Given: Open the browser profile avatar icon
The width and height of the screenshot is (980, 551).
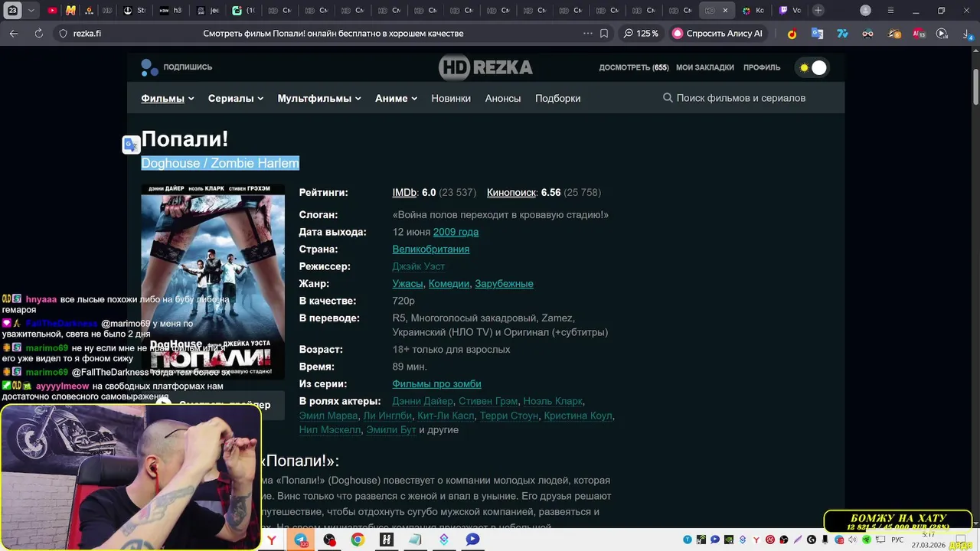Looking at the screenshot, I should pyautogui.click(x=865, y=11).
